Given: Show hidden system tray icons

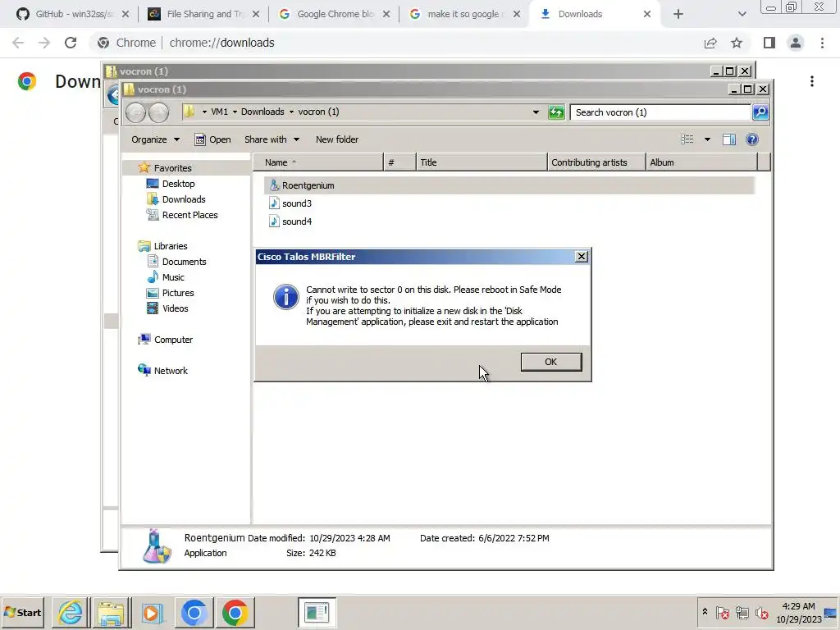Looking at the screenshot, I should pyautogui.click(x=705, y=612).
